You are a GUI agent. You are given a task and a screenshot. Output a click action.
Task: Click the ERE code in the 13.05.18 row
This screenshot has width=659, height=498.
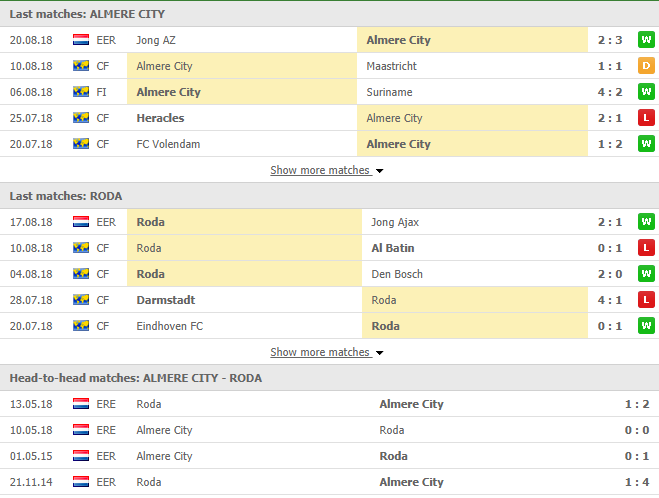[106, 404]
